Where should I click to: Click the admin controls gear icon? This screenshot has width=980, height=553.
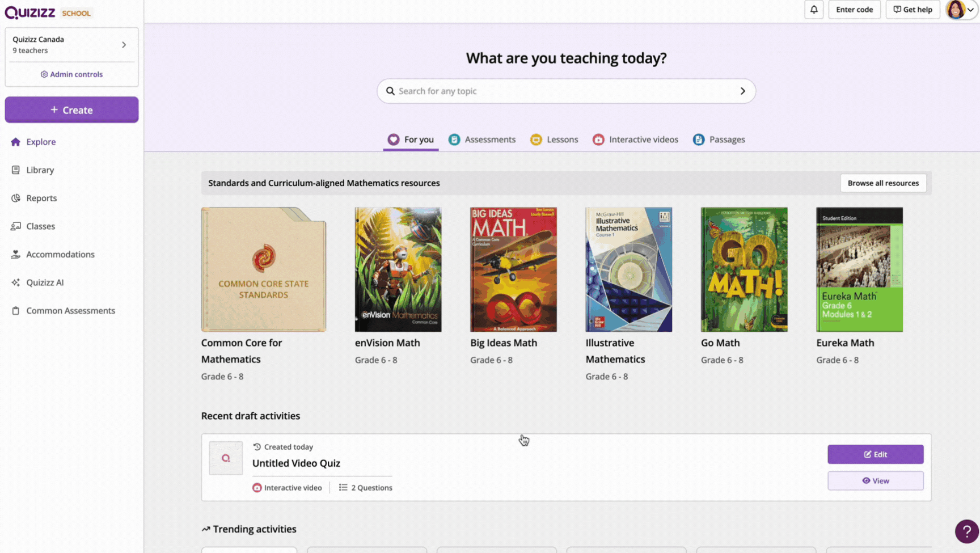pos(44,74)
